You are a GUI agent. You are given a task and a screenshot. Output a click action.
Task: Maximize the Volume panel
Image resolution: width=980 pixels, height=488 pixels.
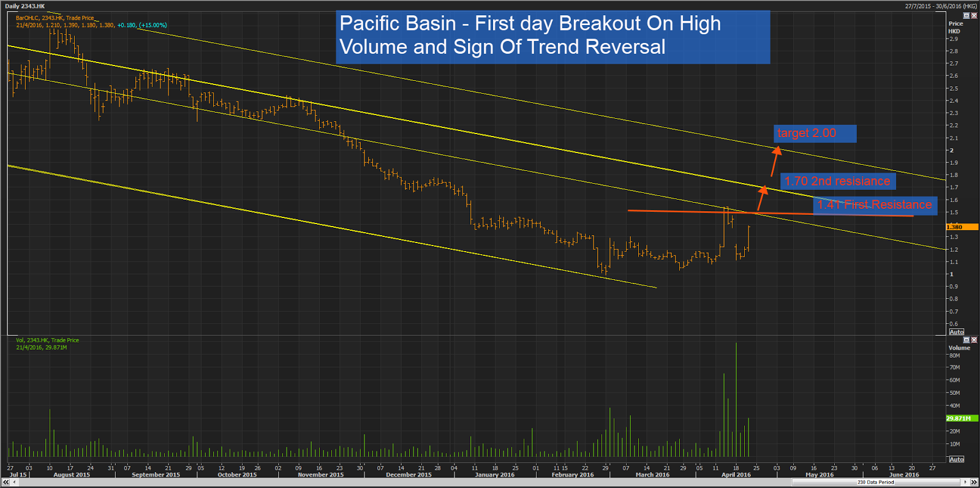click(967, 340)
